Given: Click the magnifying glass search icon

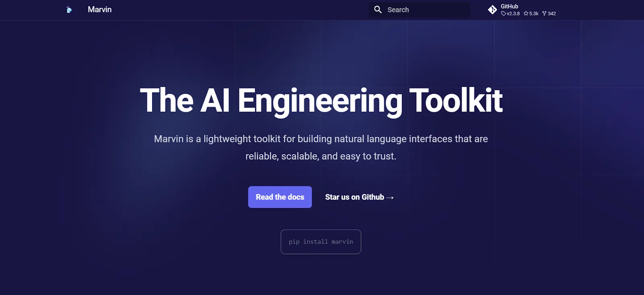Looking at the screenshot, I should coord(378,10).
